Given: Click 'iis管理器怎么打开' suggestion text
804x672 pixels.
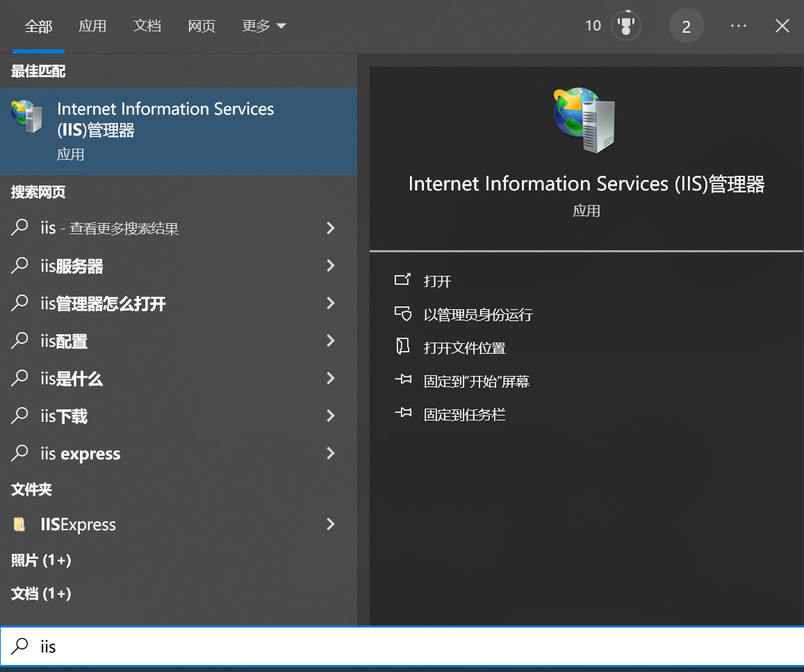Looking at the screenshot, I should [x=103, y=304].
